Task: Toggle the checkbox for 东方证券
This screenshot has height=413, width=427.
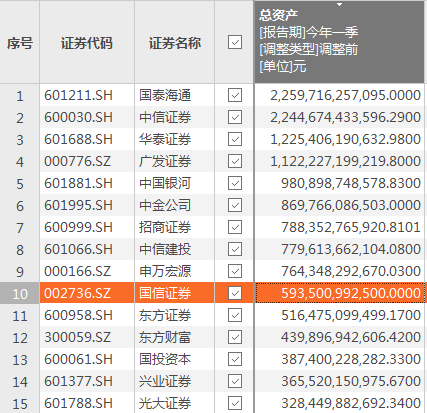Action: (235, 315)
